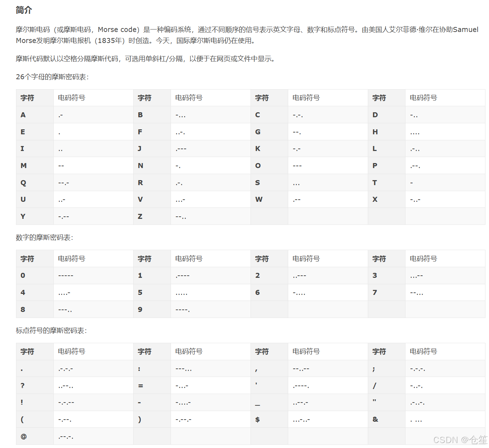
Task: Click the letter H cell
Action: (387, 132)
